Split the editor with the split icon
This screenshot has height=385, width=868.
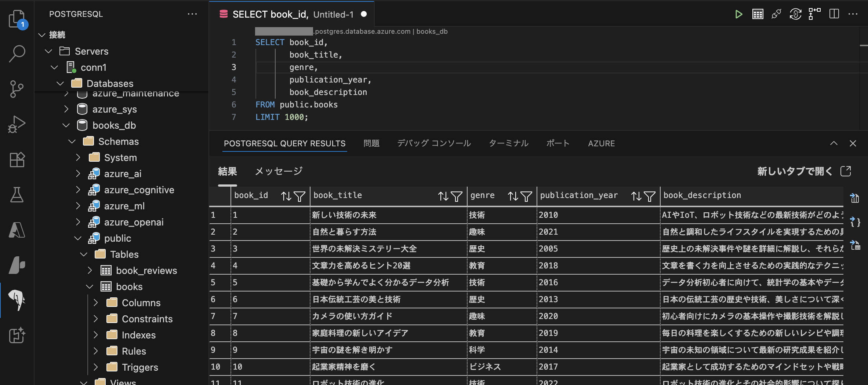coord(834,14)
